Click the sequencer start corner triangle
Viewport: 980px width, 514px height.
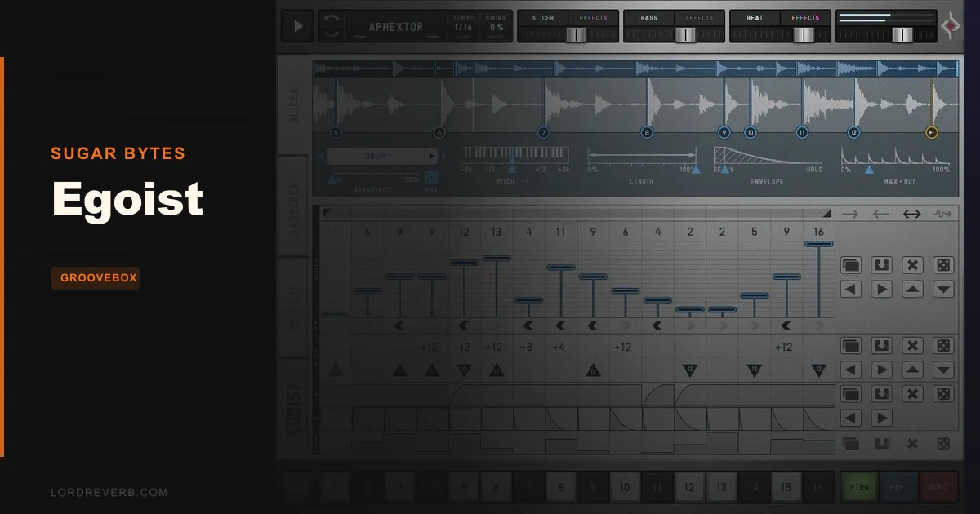click(327, 213)
